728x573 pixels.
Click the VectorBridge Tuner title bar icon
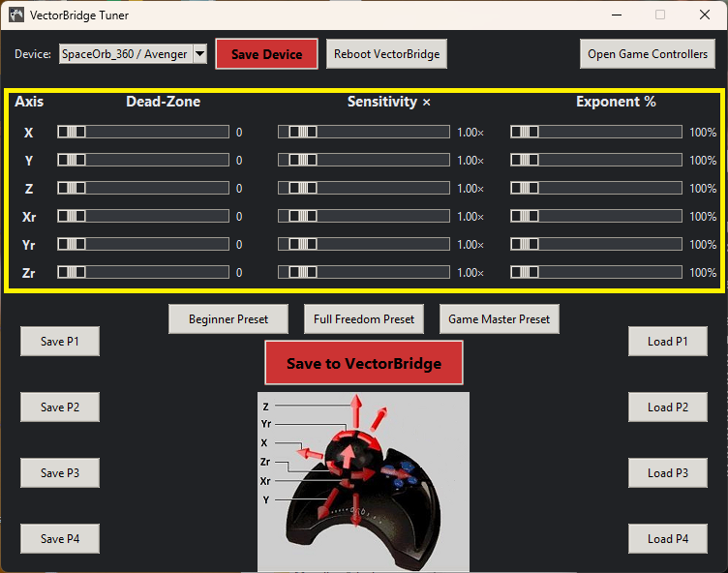[x=16, y=15]
